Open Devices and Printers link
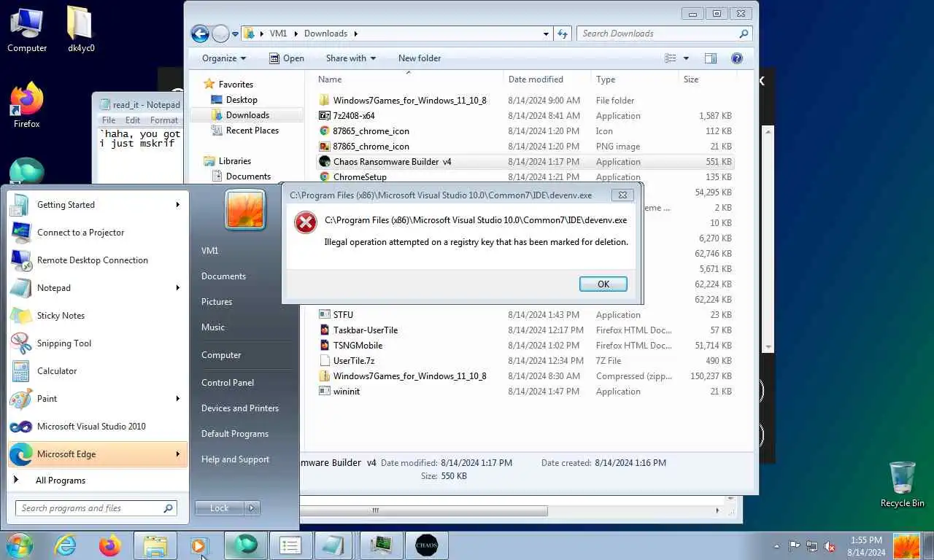The height and width of the screenshot is (560, 934). 240,408
